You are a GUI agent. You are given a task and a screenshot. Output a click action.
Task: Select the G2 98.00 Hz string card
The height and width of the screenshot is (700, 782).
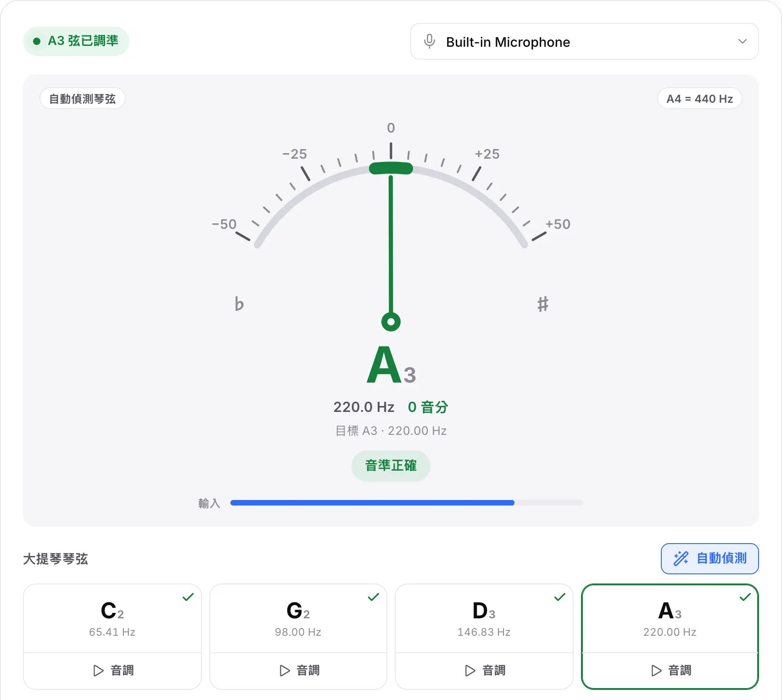(298, 619)
